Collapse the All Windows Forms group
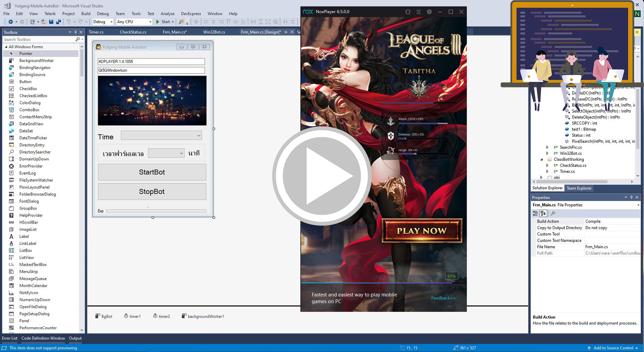The image size is (644, 352). click(x=6, y=47)
